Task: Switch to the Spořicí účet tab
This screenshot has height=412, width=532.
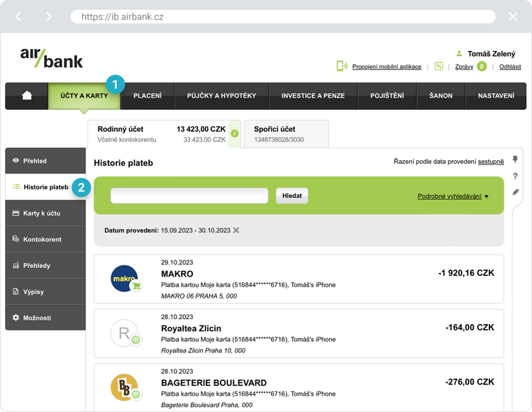Action: (x=286, y=134)
